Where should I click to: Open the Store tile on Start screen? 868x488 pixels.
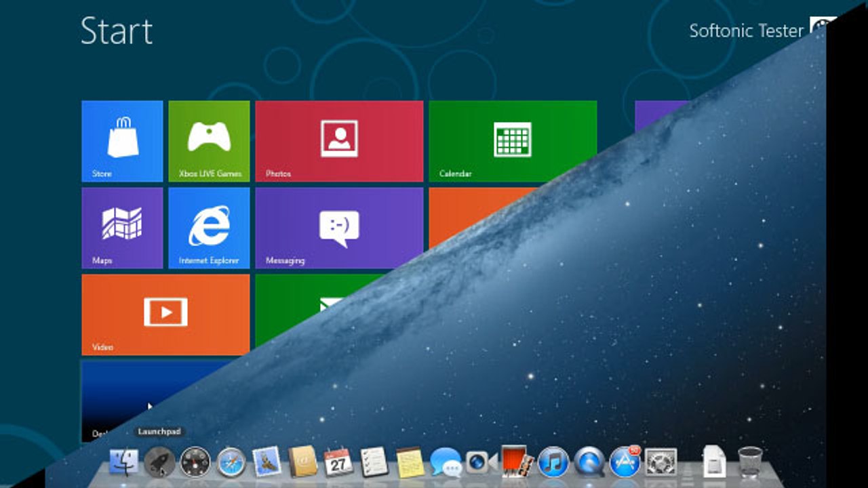tap(122, 141)
